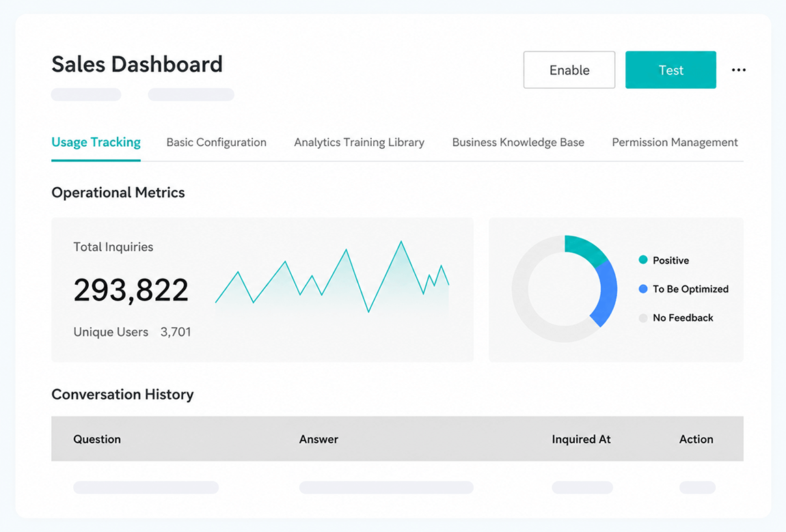
Task: Click the blue To Be Optimized legend dot
Action: point(643,289)
